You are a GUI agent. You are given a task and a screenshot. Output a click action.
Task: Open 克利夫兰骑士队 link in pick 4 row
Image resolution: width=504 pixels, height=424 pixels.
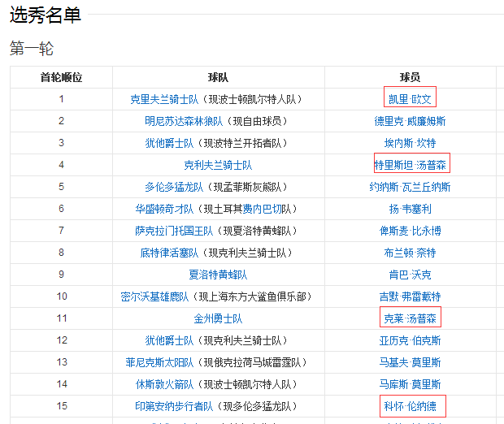pyautogui.click(x=218, y=165)
